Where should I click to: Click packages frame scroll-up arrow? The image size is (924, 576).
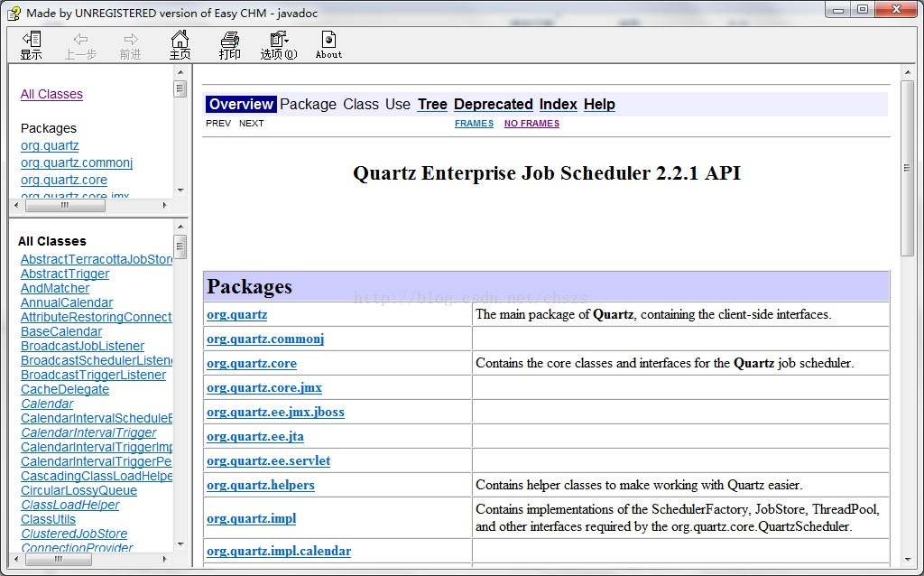coord(180,72)
